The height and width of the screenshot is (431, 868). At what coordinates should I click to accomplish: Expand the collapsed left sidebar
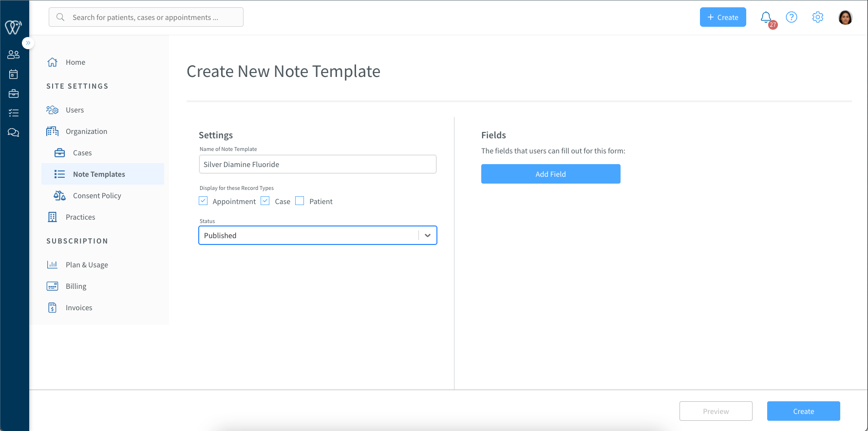click(28, 43)
